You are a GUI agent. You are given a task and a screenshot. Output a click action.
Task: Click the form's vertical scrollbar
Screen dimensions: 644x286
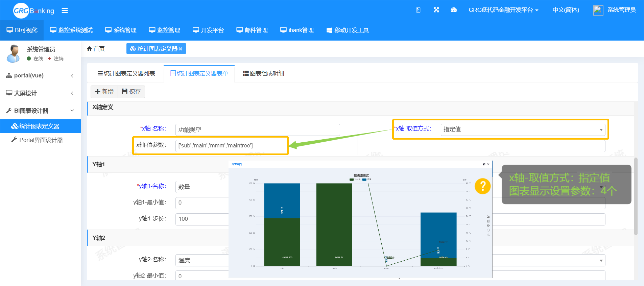636,196
